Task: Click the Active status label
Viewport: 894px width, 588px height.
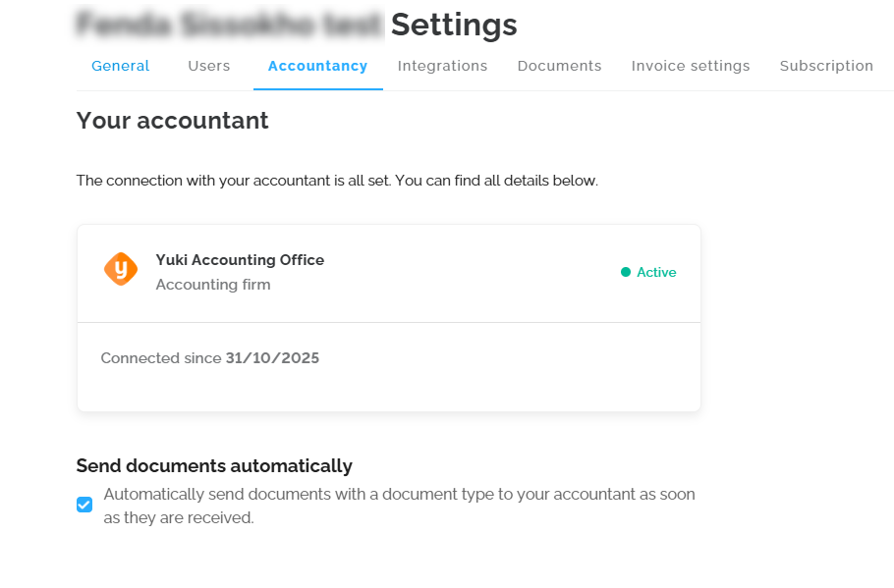Action: pyautogui.click(x=656, y=272)
